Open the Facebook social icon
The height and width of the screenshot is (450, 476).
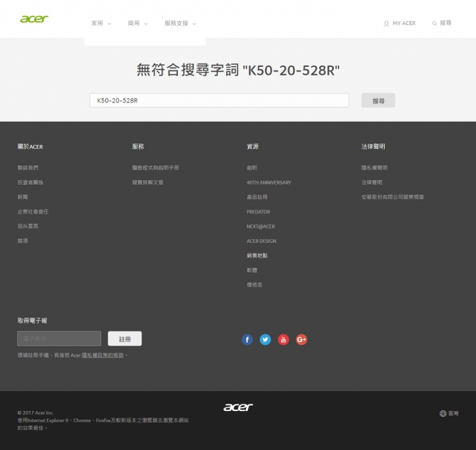tap(247, 339)
